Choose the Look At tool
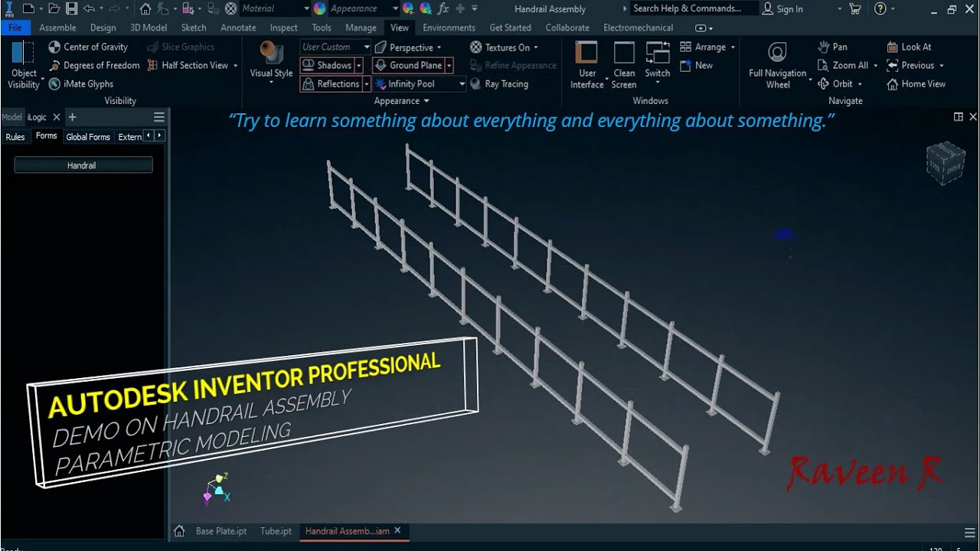 (909, 47)
